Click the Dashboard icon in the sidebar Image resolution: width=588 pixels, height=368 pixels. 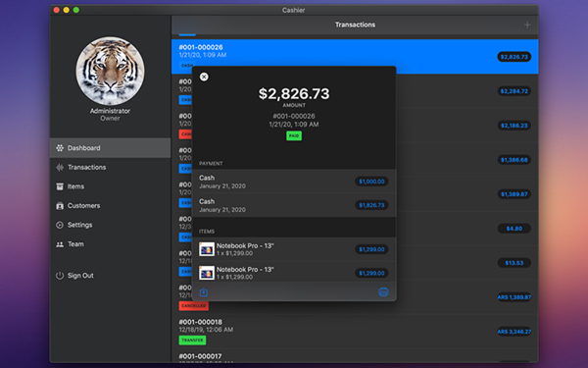(60, 148)
